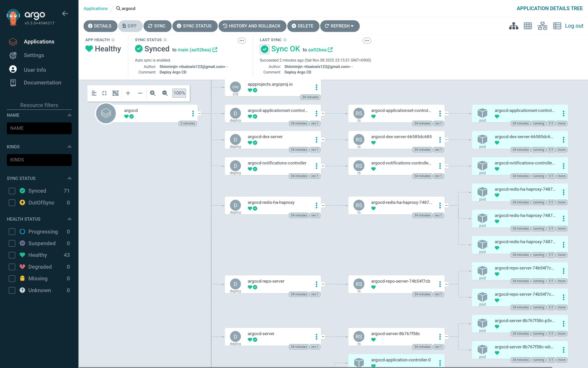Open Settings in the sidebar
This screenshot has width=588, height=368.
coord(34,55)
